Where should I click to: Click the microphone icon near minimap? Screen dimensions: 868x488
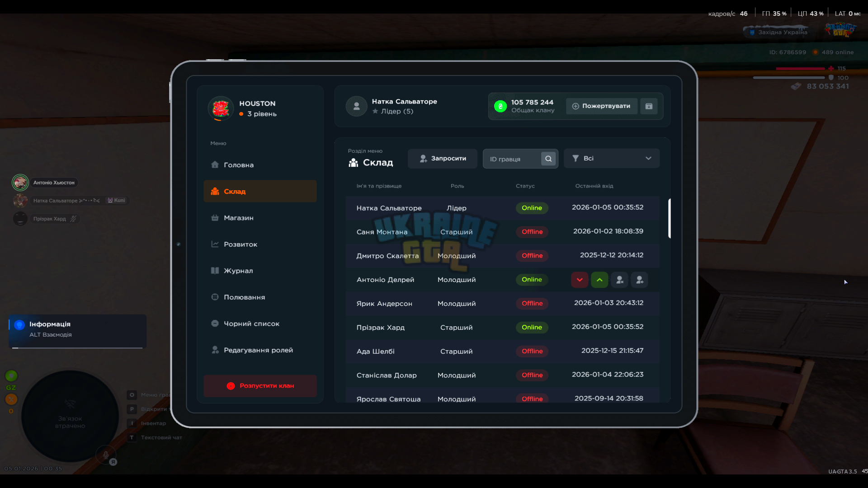pyautogui.click(x=106, y=455)
